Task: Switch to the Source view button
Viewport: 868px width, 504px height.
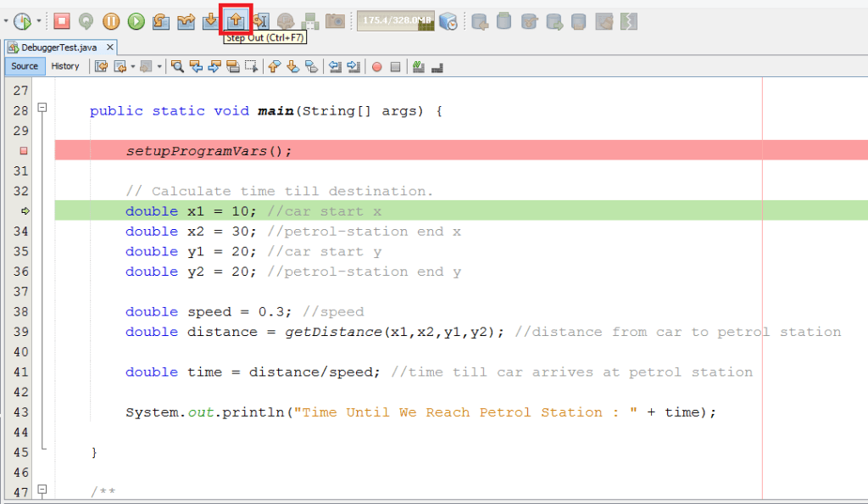Action: (x=25, y=66)
